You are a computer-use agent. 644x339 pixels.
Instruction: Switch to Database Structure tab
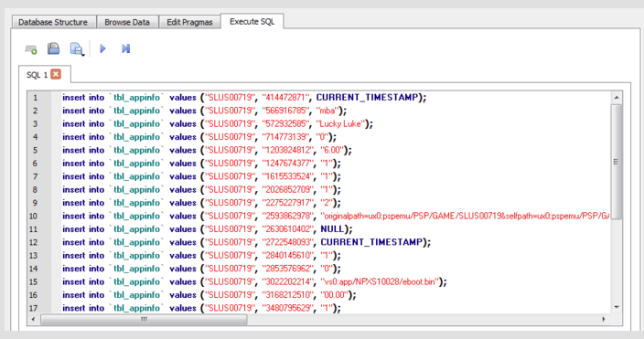click(x=53, y=22)
